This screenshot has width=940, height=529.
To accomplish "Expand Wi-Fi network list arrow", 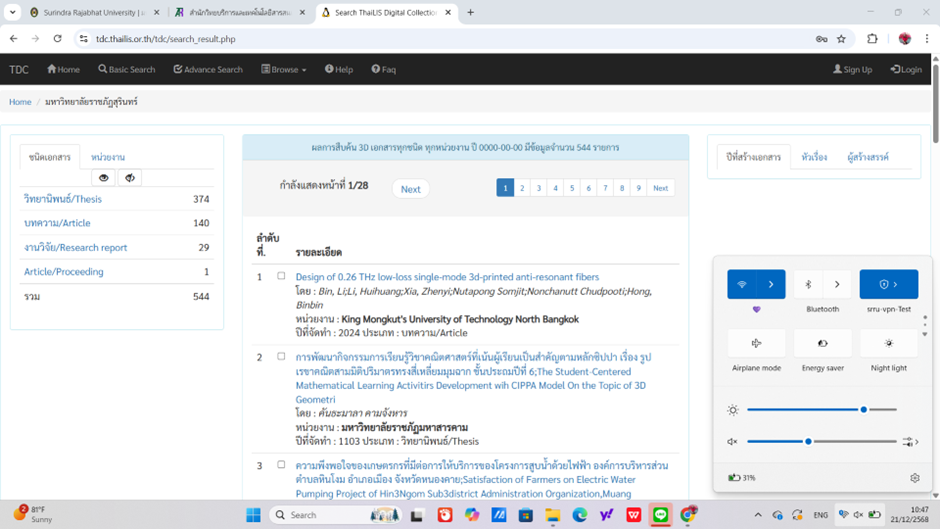I will point(771,284).
